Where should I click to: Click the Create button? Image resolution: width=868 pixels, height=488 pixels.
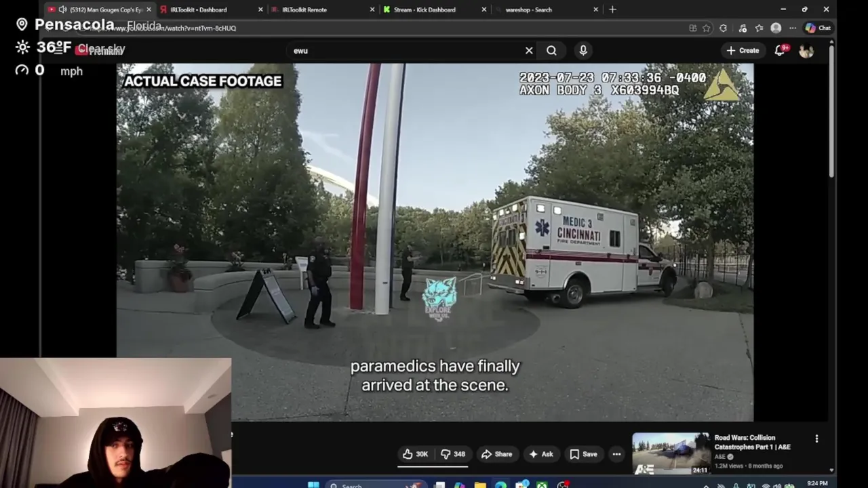click(743, 50)
